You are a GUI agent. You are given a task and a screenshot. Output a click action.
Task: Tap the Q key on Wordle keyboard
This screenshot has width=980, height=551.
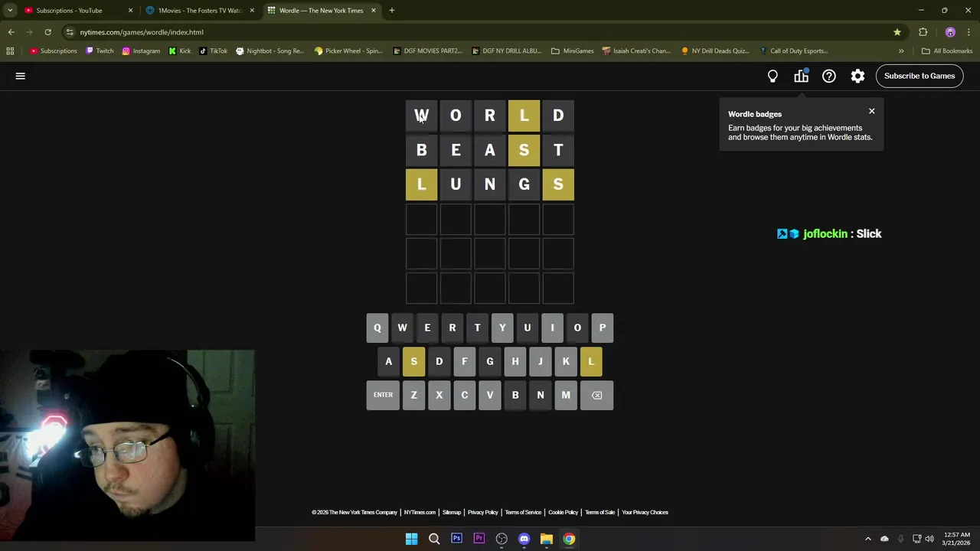tap(377, 328)
